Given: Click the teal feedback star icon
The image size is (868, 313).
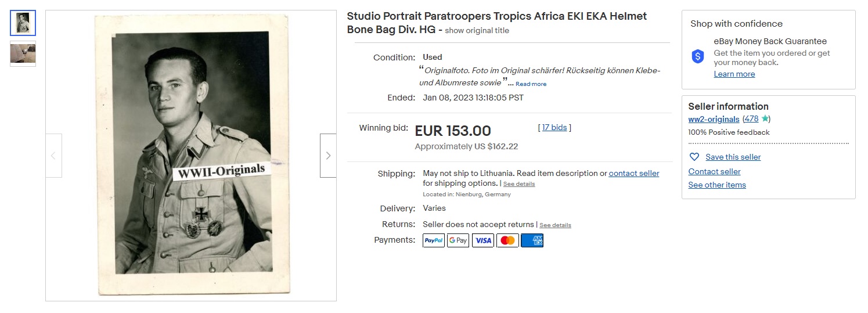Looking at the screenshot, I should coord(765,118).
